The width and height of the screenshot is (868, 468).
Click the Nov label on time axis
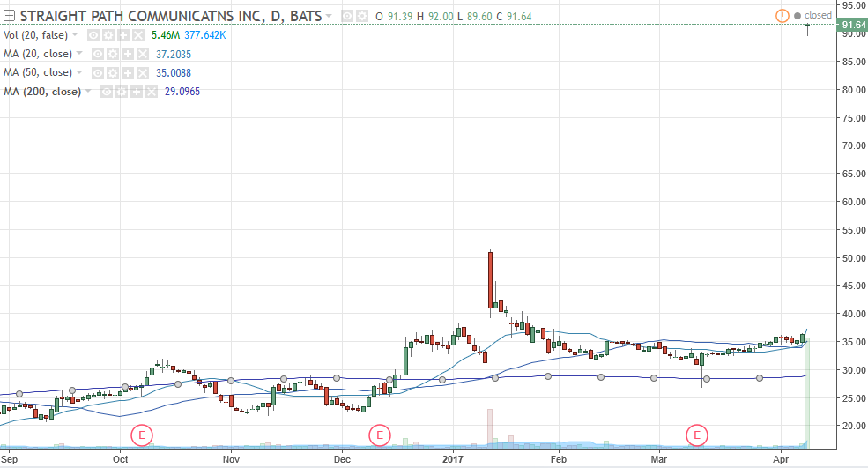[x=231, y=460]
